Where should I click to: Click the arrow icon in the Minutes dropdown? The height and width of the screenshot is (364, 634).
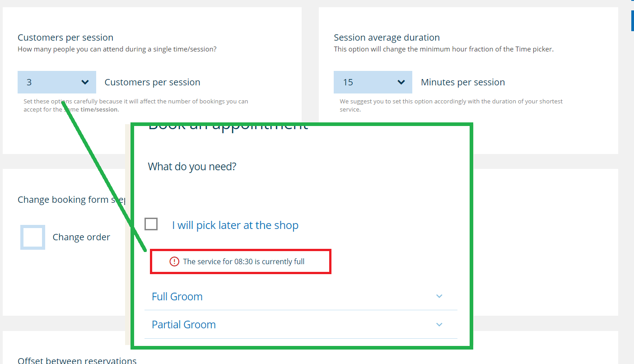click(401, 82)
